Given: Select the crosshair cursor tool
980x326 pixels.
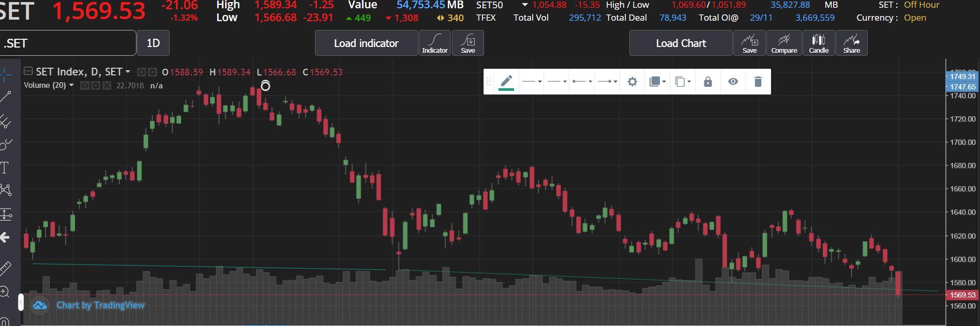Looking at the screenshot, I should tap(5, 74).
